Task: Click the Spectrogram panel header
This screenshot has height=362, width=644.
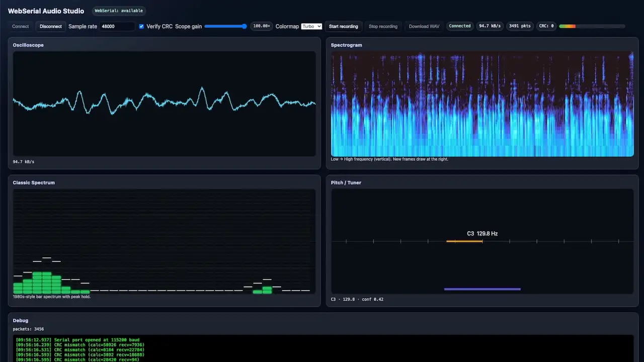Action: tap(346, 45)
